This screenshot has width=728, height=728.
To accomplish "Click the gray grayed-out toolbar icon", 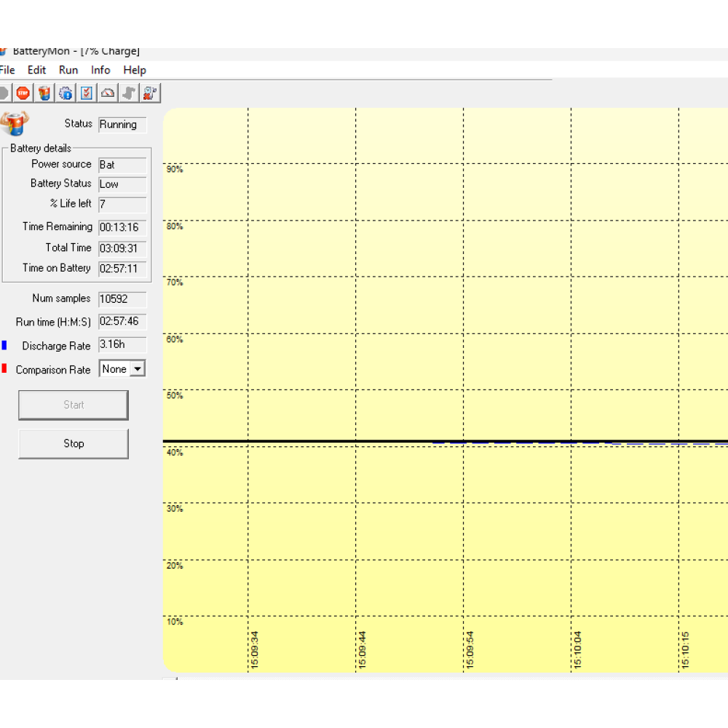I will [x=129, y=93].
